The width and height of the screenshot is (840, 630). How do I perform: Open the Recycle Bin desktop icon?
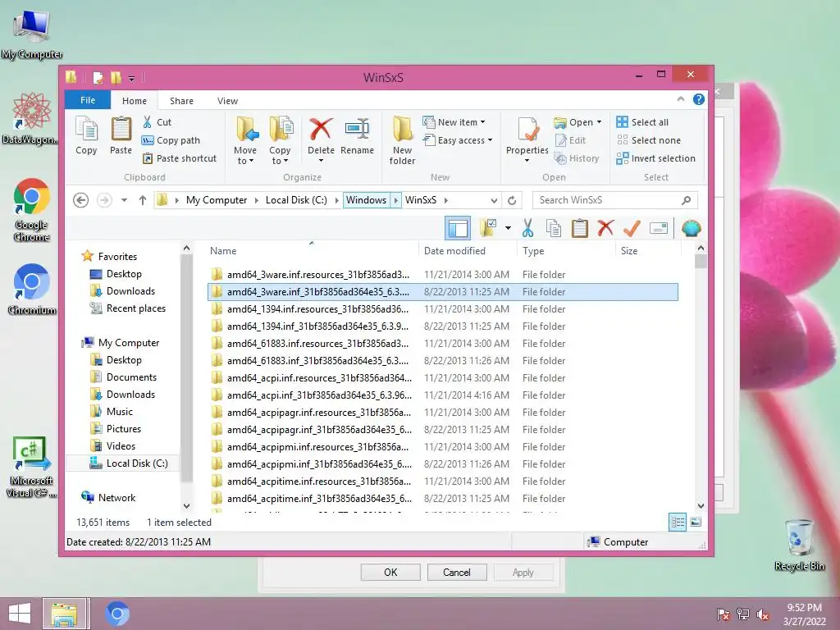pyautogui.click(x=800, y=545)
